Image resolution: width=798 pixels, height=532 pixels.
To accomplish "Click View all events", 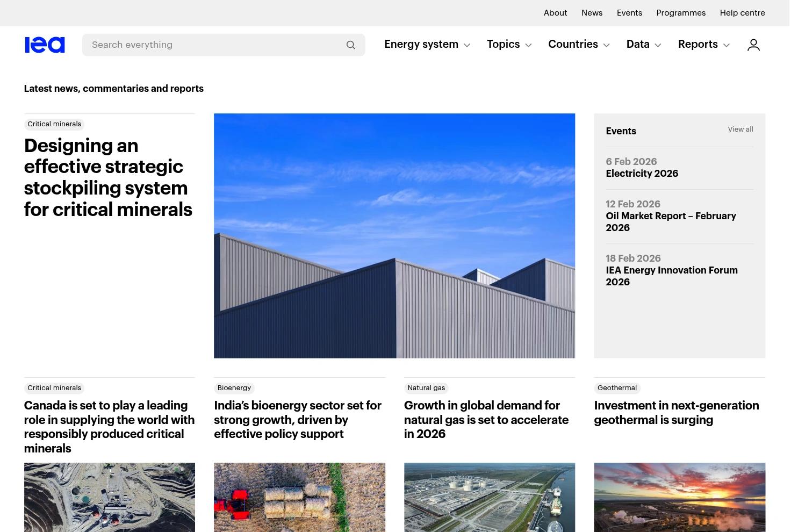I will [x=741, y=130].
